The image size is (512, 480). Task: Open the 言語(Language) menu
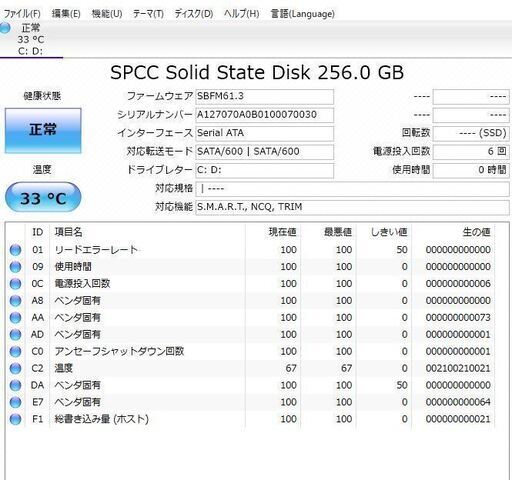[x=303, y=14]
